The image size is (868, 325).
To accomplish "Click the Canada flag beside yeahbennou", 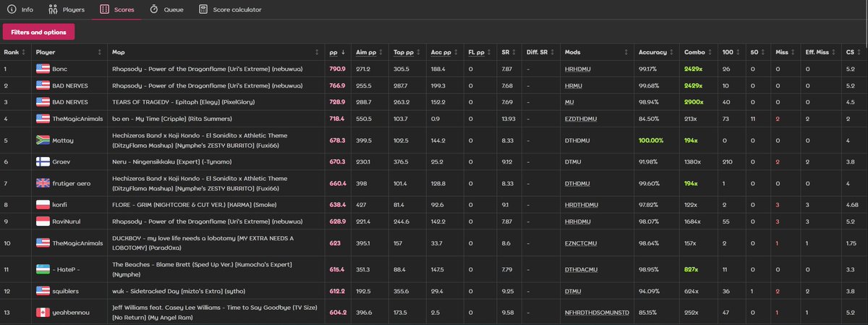I will (42, 312).
